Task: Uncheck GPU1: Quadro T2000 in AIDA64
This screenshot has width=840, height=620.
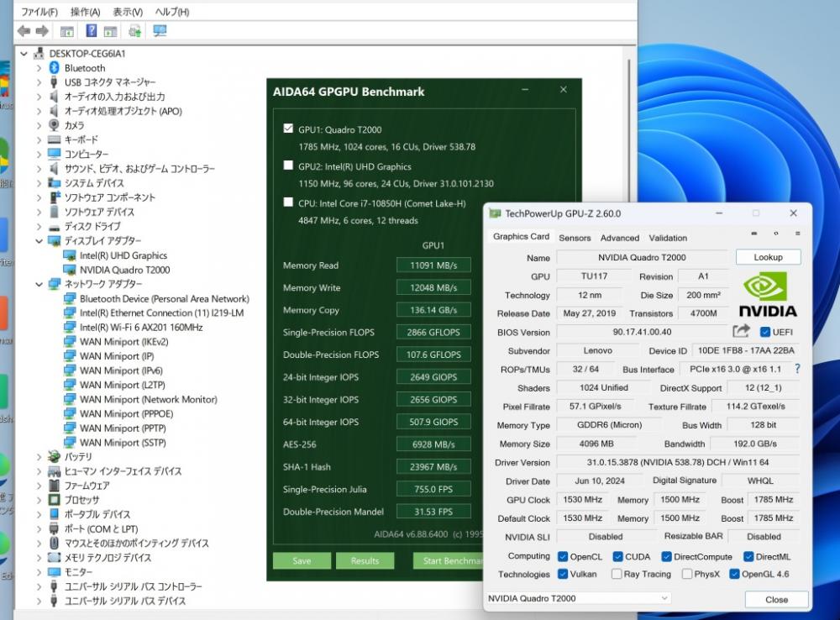Action: [x=288, y=129]
